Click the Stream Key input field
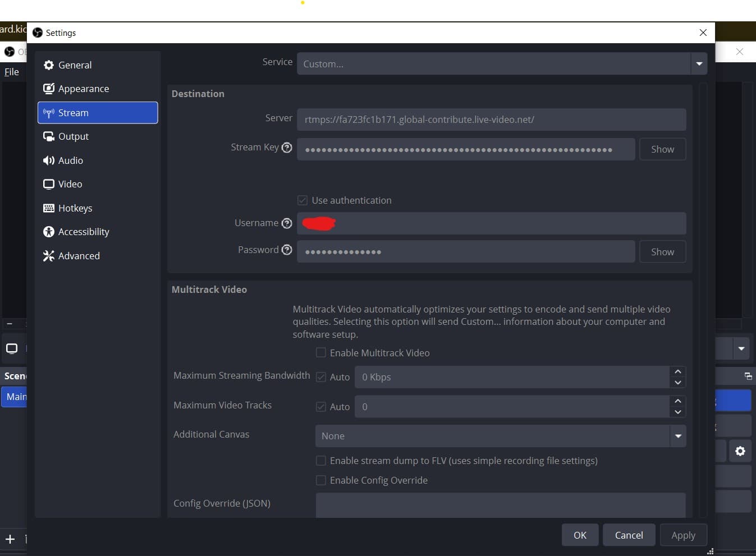756x556 pixels. tap(466, 149)
